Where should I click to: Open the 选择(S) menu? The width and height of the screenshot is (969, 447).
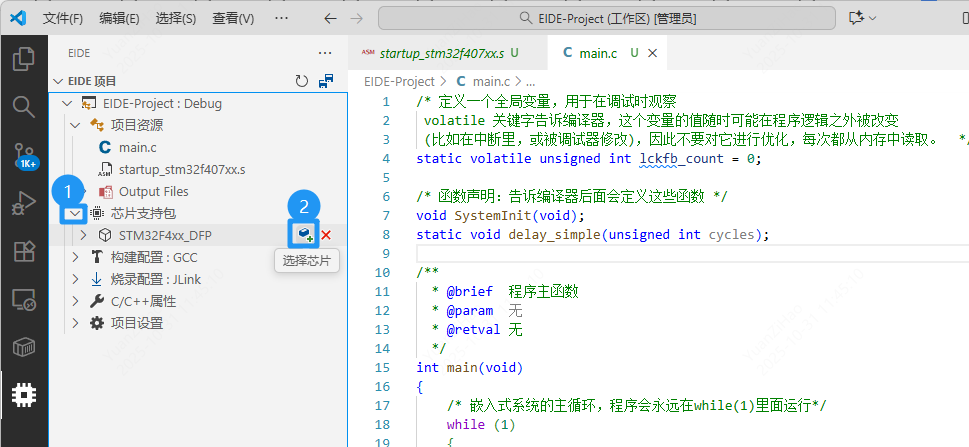[176, 19]
